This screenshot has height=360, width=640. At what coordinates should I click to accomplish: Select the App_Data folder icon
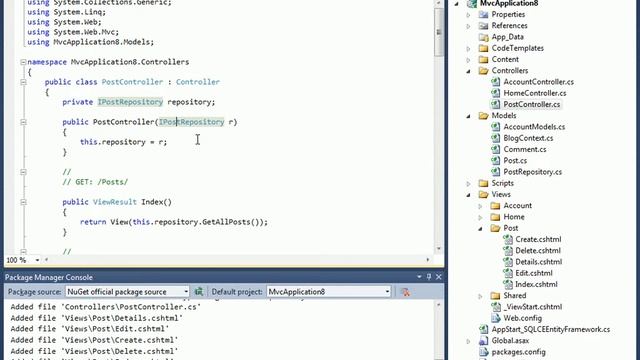(x=483, y=37)
